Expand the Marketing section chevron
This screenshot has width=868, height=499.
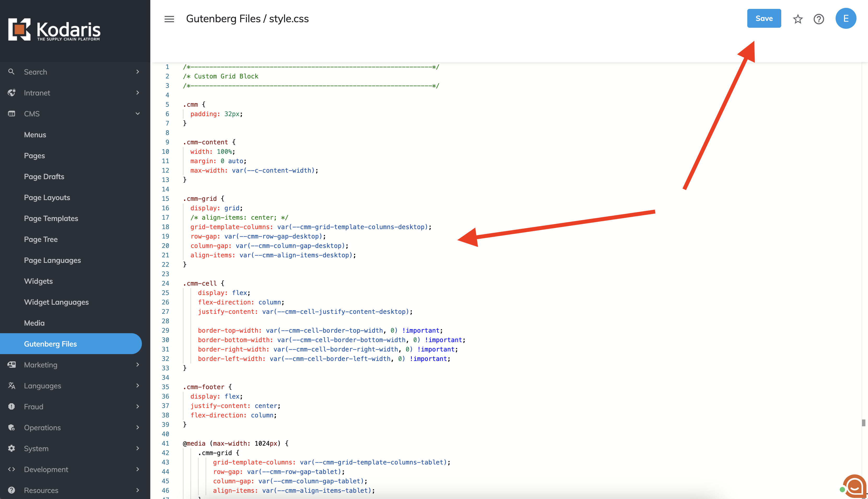[x=138, y=365]
